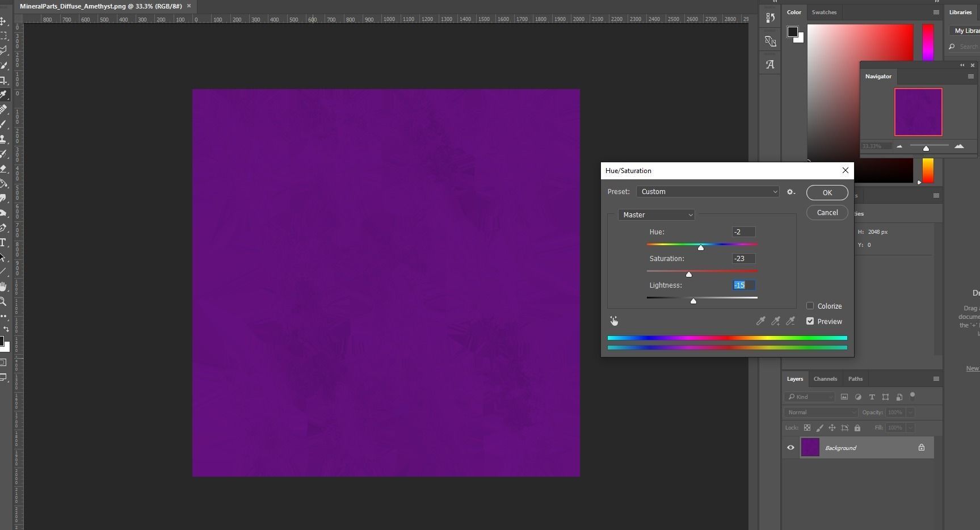Select the Eraser tool
Viewport: 980px width, 530px height.
pos(3,169)
